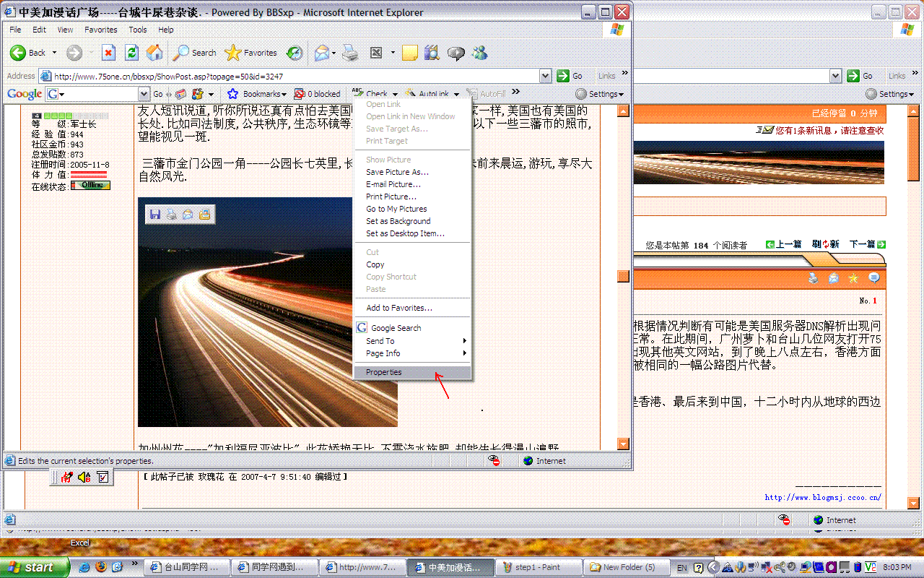Viewport: 924px width, 578px height.
Task: Open the History icon in the toolbar
Action: pos(295,53)
